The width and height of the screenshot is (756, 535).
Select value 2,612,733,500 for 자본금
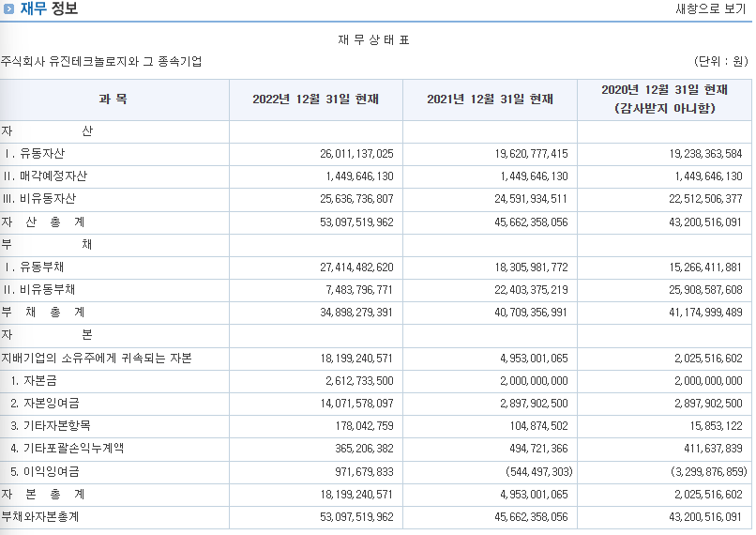pos(359,381)
